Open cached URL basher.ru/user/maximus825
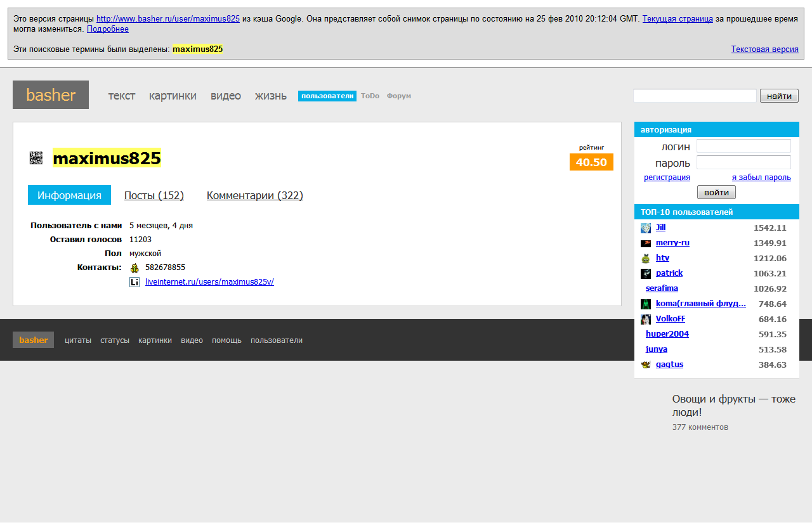812x523 pixels. [168, 19]
